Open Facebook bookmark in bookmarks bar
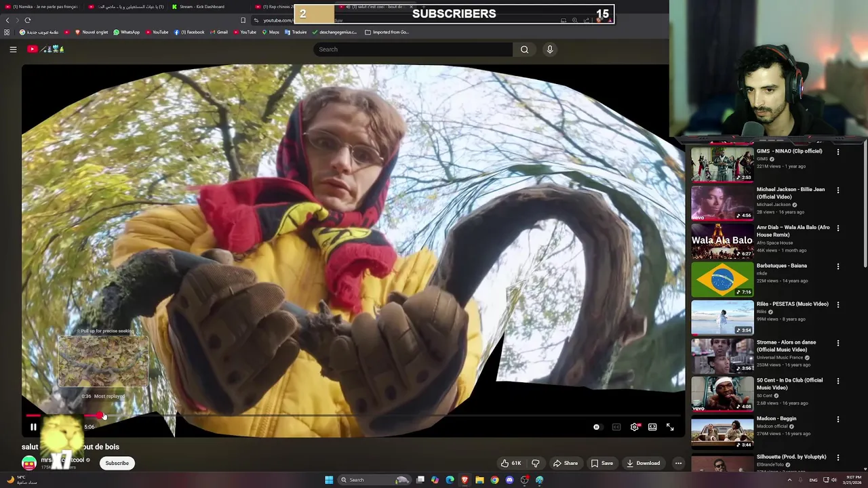 click(189, 32)
